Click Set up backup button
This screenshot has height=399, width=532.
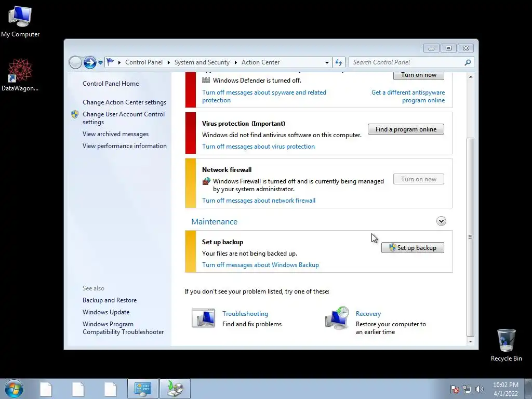[x=413, y=248]
